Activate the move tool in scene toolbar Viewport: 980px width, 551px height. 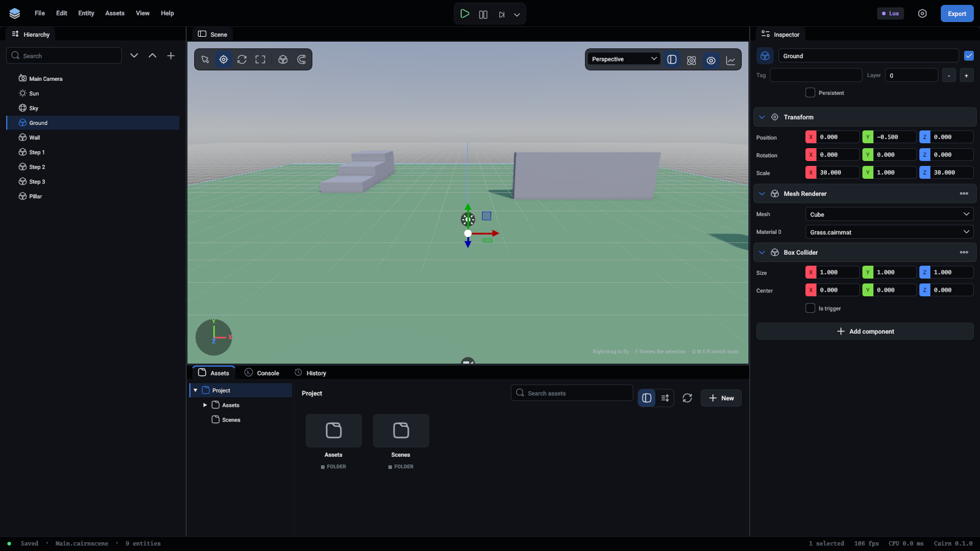(x=224, y=59)
